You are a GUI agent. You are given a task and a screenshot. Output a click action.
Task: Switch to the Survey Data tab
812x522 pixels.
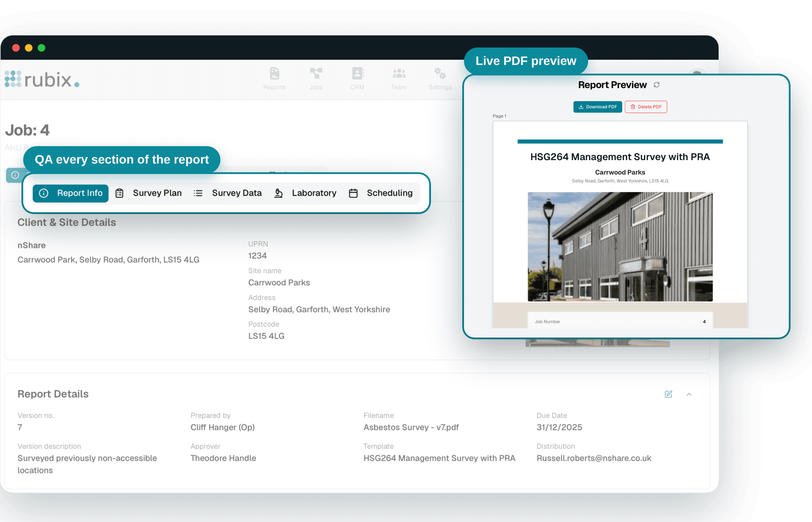point(227,193)
